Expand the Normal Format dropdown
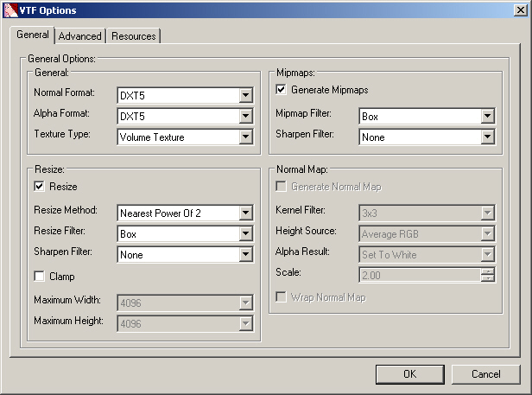Viewport: 532px width, 395px height. pos(245,93)
